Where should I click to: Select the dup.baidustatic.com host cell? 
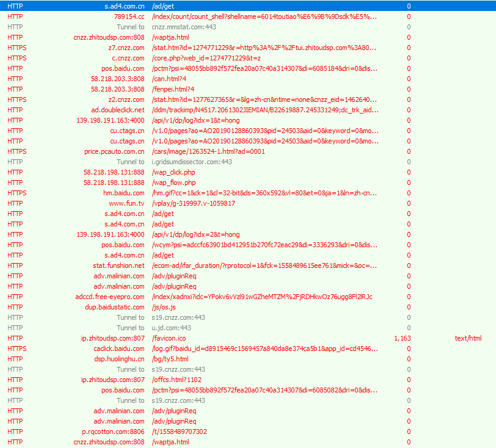[114, 307]
